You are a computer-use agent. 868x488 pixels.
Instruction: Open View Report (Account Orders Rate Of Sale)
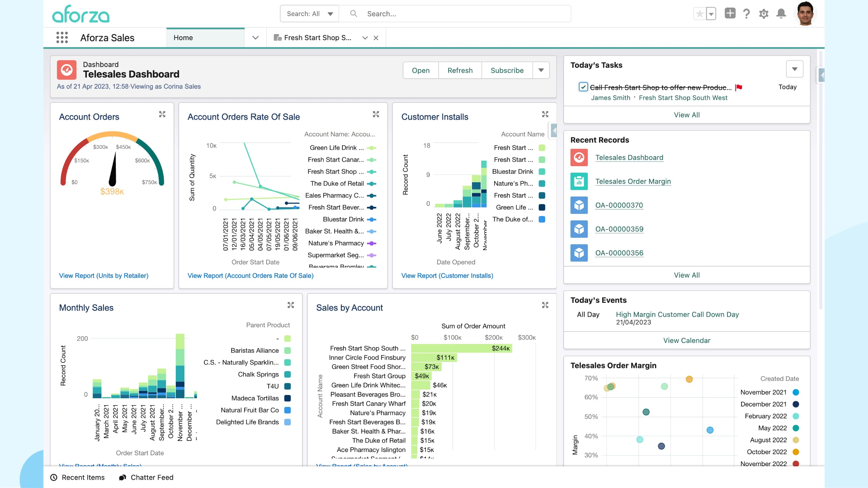tap(250, 275)
